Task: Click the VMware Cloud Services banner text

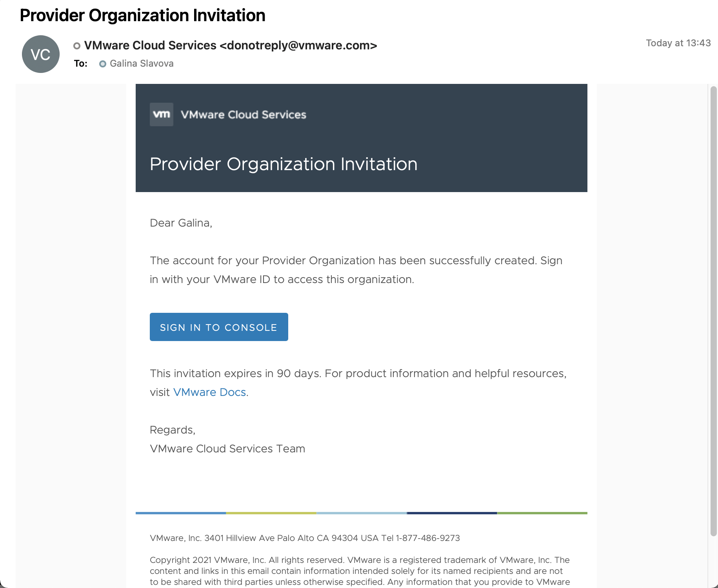Action: tap(243, 115)
